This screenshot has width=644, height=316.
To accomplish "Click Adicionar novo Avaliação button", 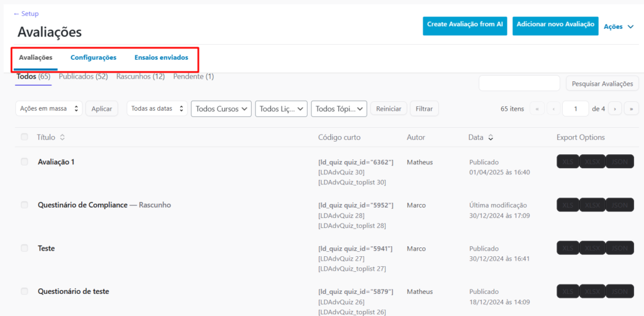I will tap(555, 25).
